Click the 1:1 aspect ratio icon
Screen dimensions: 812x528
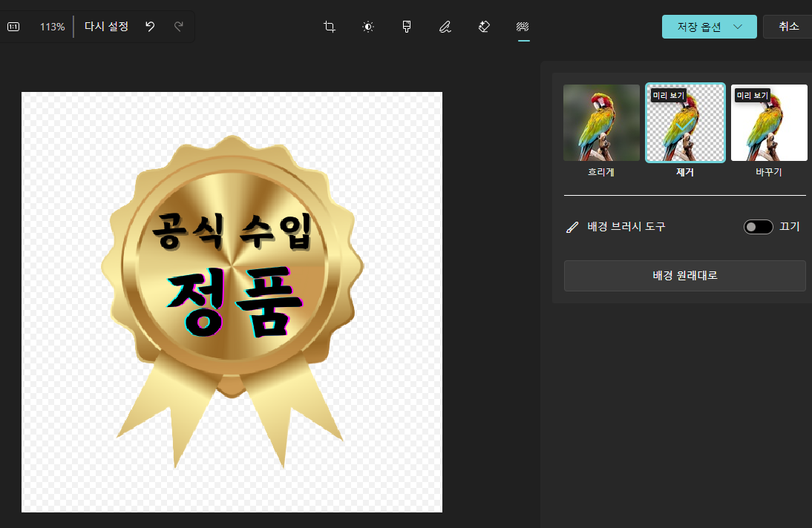(x=13, y=26)
